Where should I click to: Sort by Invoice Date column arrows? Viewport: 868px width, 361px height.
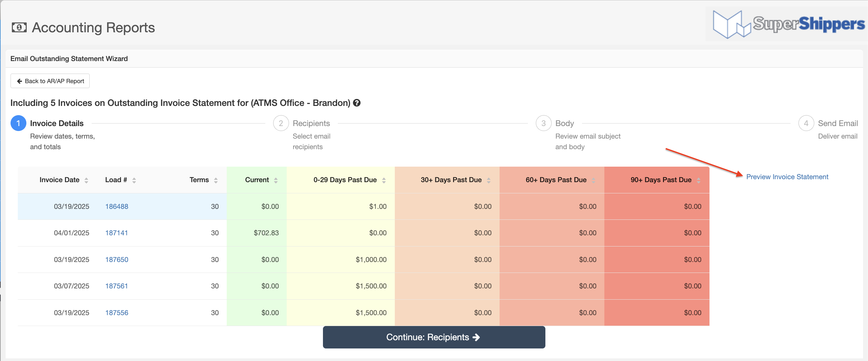(86, 180)
